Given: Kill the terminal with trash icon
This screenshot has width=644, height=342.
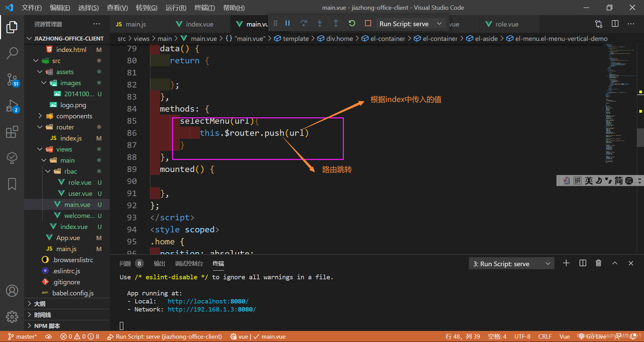Looking at the screenshot, I should 598,263.
